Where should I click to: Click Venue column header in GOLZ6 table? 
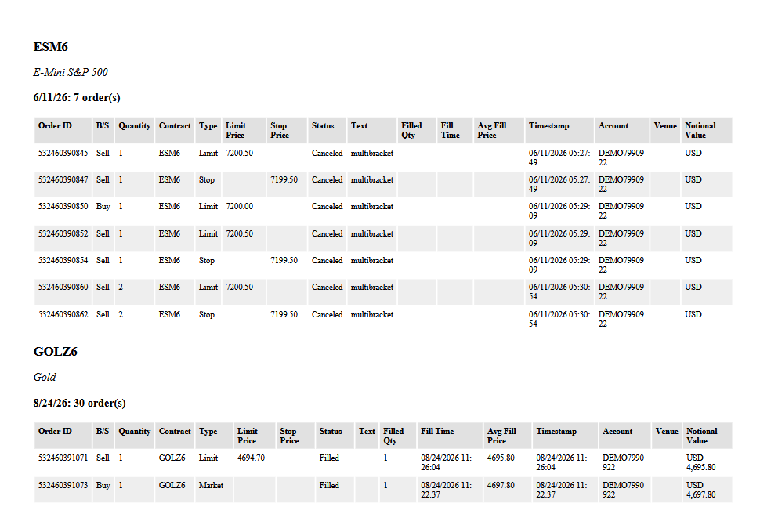click(667, 431)
